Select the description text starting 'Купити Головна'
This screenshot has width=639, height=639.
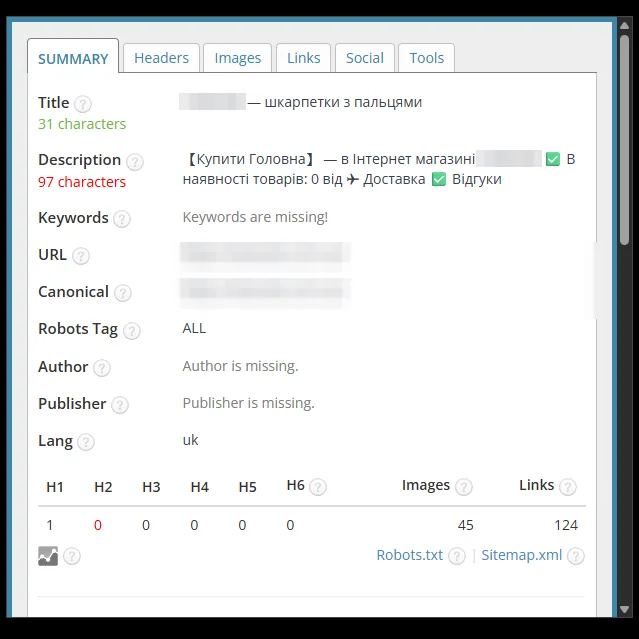379,169
